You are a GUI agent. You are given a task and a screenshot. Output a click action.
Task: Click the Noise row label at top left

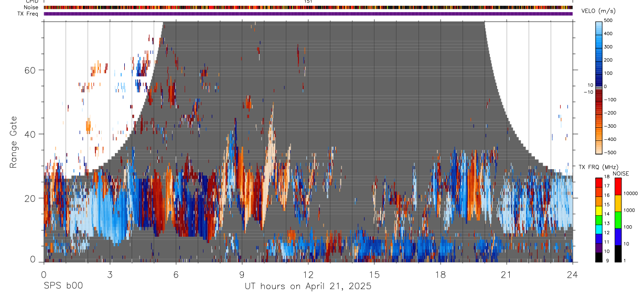(31, 7)
